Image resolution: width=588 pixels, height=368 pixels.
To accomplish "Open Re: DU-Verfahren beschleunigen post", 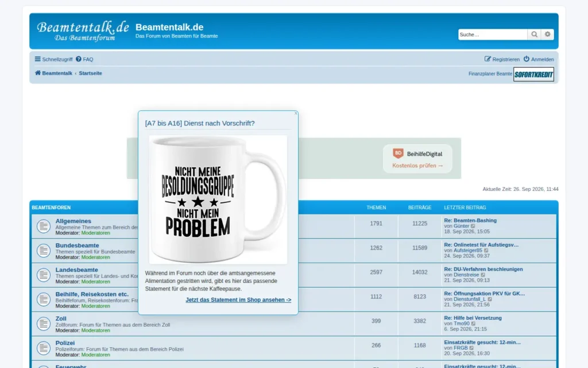I will (x=483, y=269).
